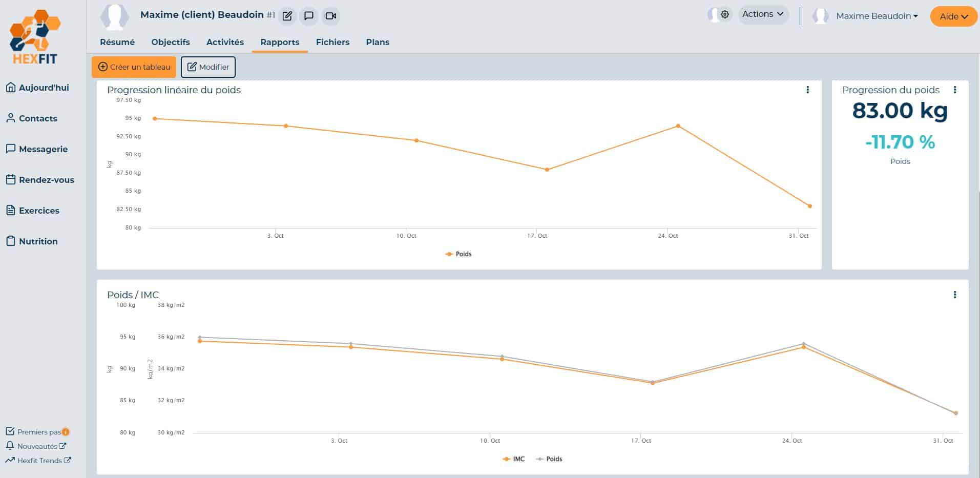Select the Rapports tab
The height and width of the screenshot is (478, 980).
pyautogui.click(x=280, y=42)
